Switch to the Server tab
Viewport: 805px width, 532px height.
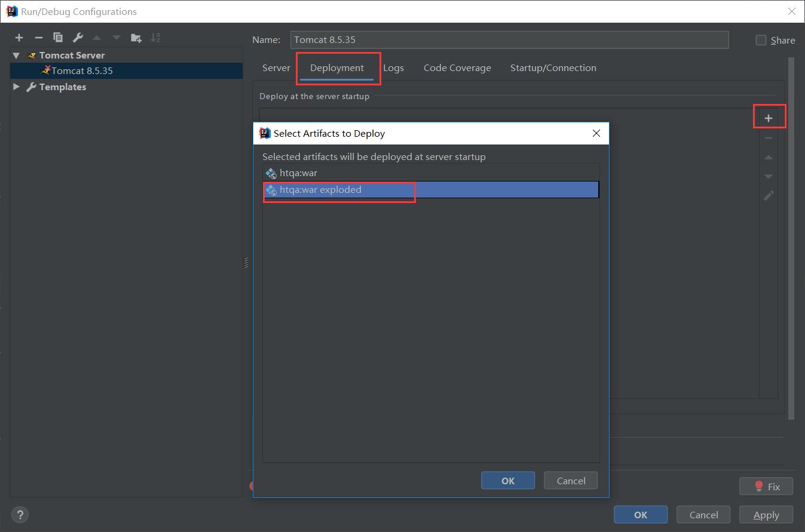coord(276,67)
